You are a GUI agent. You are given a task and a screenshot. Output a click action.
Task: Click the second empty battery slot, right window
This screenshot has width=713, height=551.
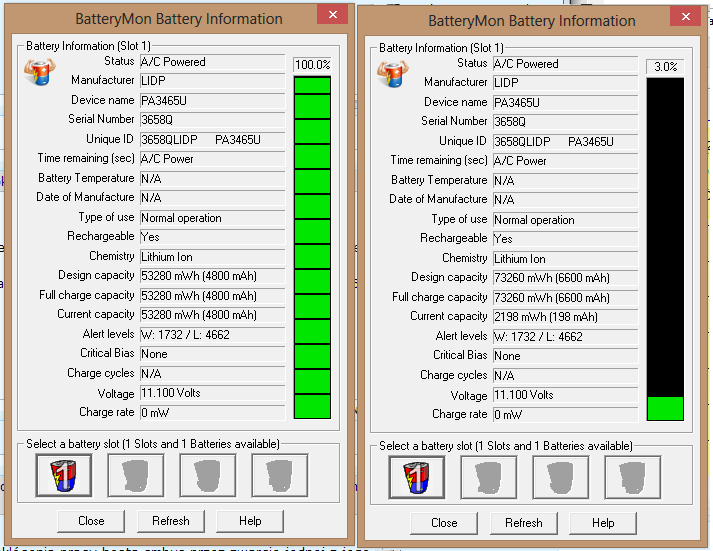click(488, 477)
